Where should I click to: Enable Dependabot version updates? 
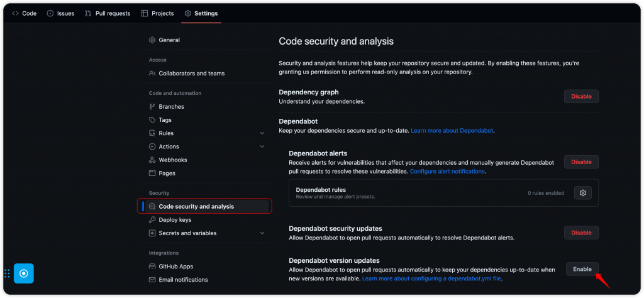click(x=582, y=269)
